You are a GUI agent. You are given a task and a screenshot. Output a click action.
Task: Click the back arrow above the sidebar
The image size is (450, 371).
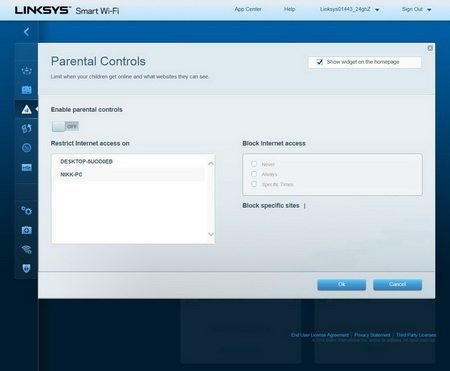click(x=27, y=32)
